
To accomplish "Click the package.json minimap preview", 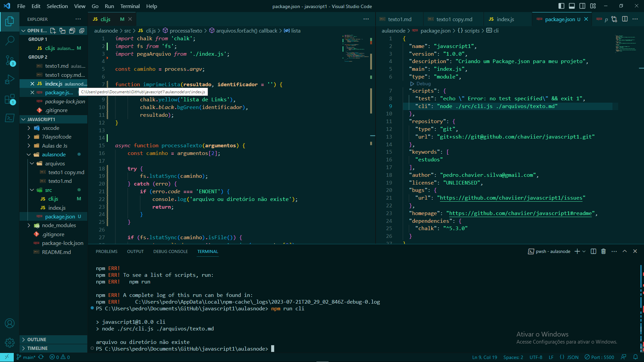I will point(626,44).
